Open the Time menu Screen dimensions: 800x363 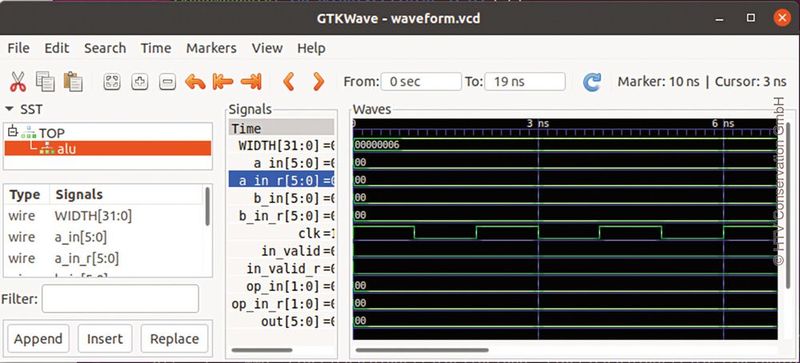156,49
